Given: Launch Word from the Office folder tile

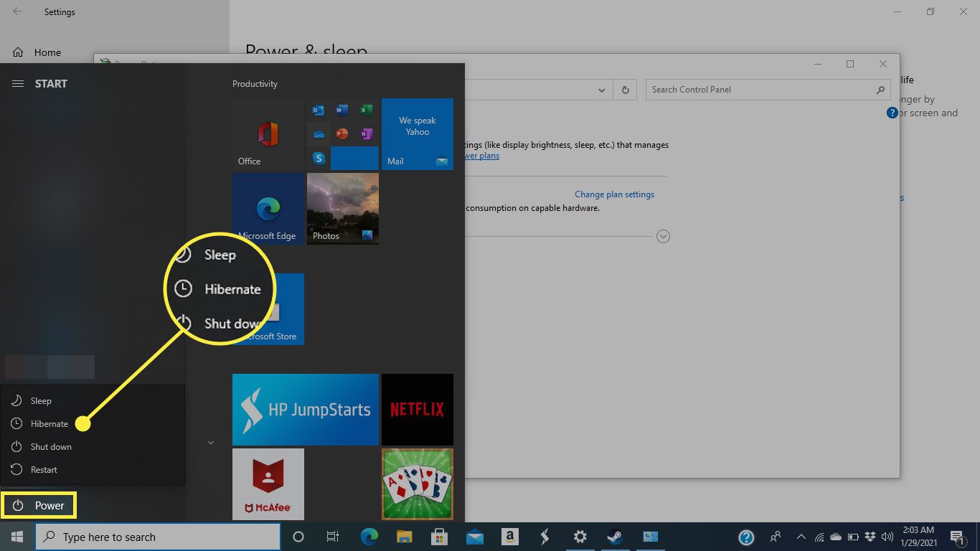Looking at the screenshot, I should pos(342,110).
